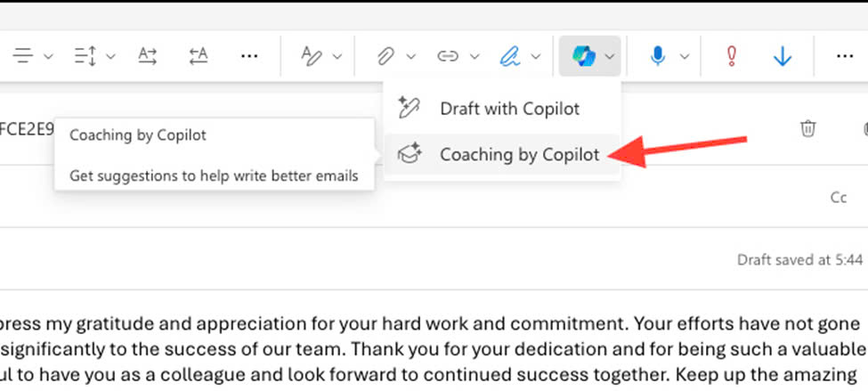Click the Copilot icon in toolbar
The image size is (868, 391).
tap(583, 56)
